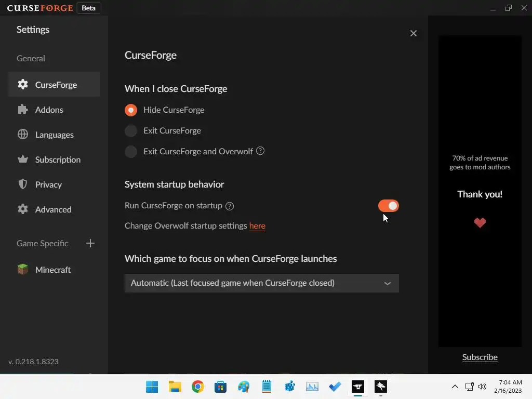
Task: Show hidden system tray icons
Action: click(x=455, y=387)
